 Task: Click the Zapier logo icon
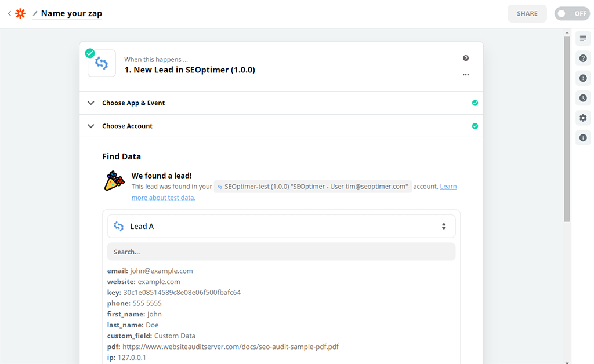click(x=20, y=13)
